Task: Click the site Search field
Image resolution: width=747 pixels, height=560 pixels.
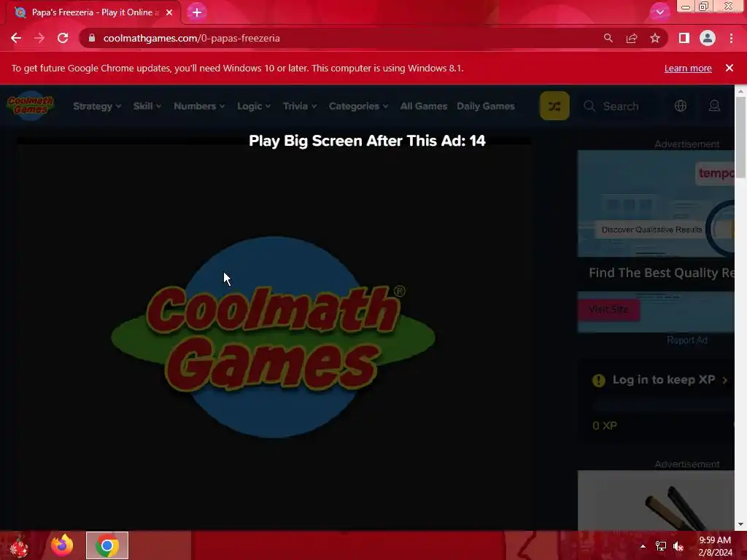Action: 621,106
